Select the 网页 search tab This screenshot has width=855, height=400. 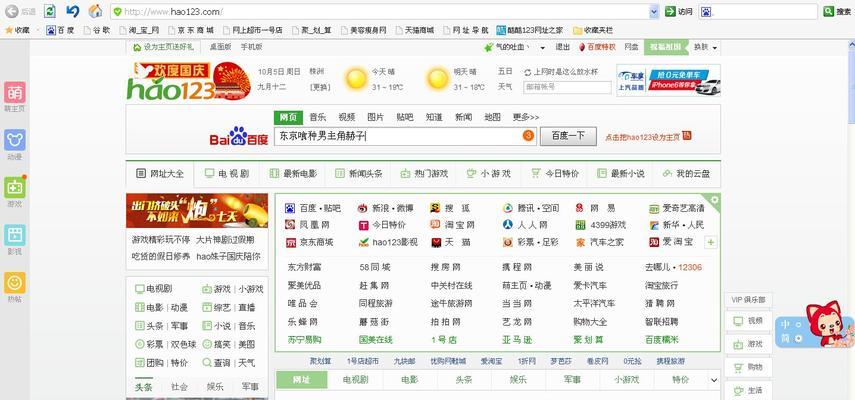point(288,117)
